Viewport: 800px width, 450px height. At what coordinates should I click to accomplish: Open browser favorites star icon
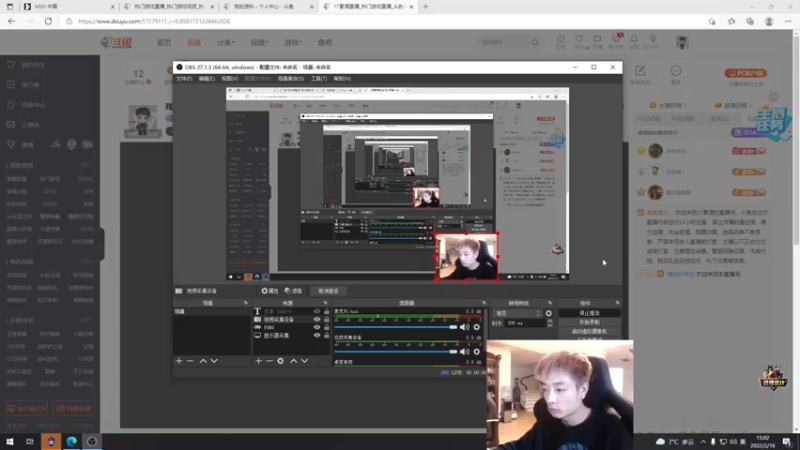point(731,21)
